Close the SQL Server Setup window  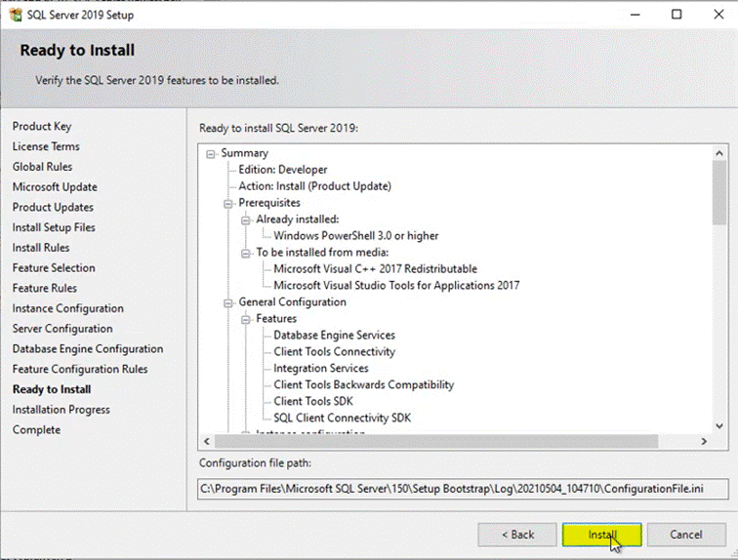click(718, 15)
